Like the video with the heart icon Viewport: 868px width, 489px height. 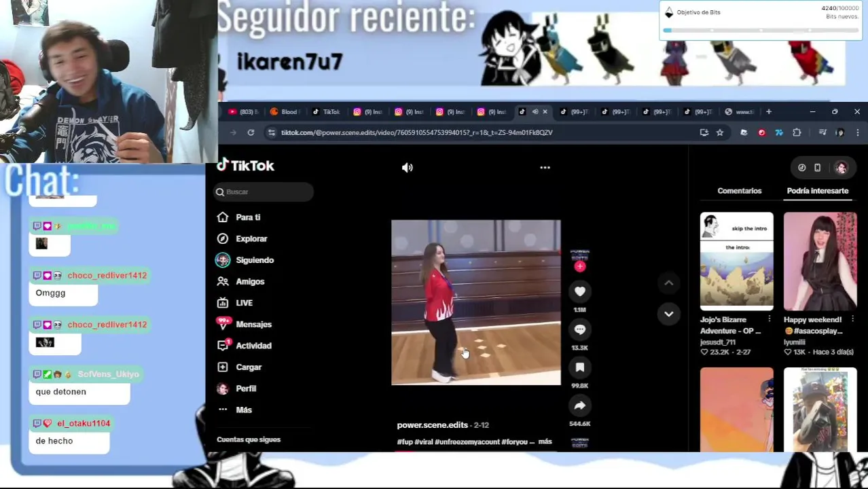(x=579, y=291)
